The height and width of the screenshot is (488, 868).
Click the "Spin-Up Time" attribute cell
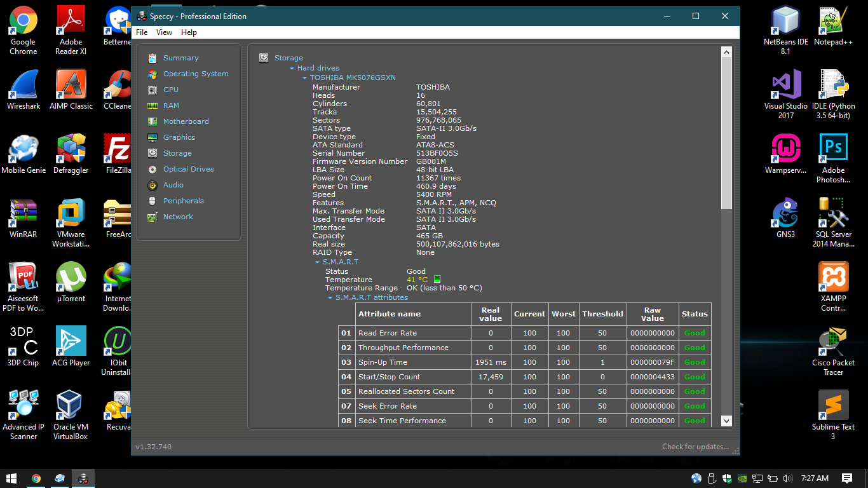(413, 362)
